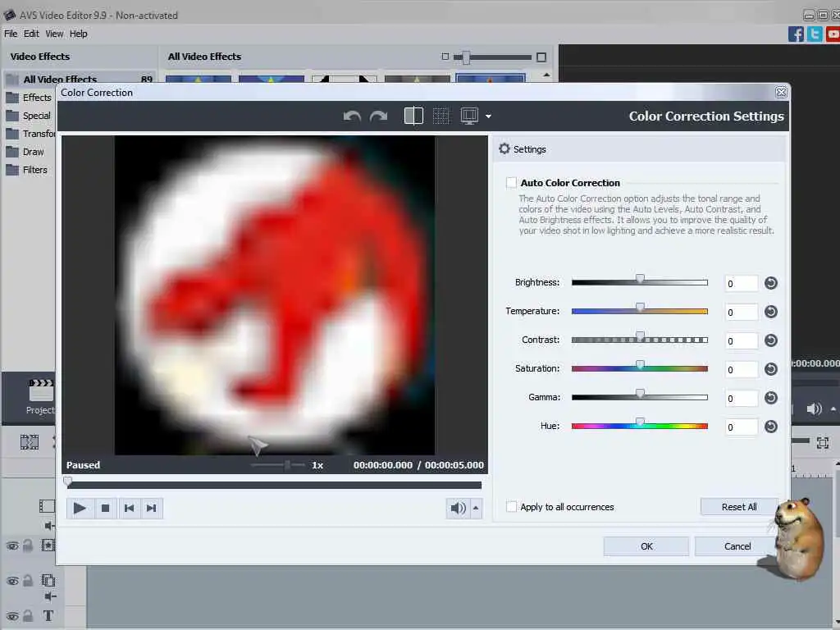Toggle split before/after preview icon
Screen dimensions: 840x630
(413, 116)
